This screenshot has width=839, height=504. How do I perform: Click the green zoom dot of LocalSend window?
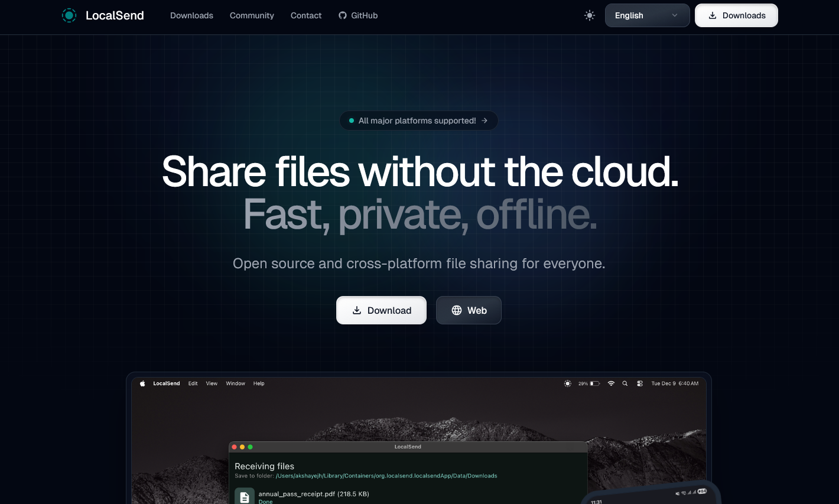point(250,447)
